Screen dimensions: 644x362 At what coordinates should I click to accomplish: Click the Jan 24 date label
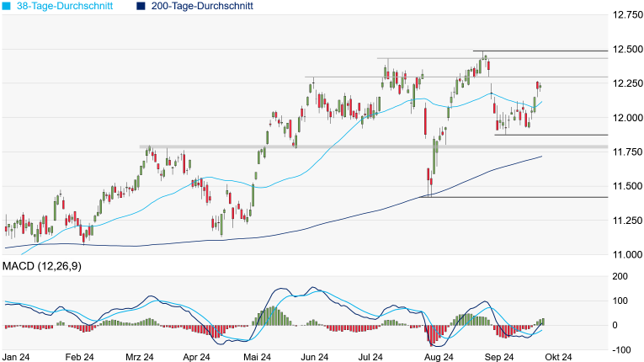(x=18, y=357)
